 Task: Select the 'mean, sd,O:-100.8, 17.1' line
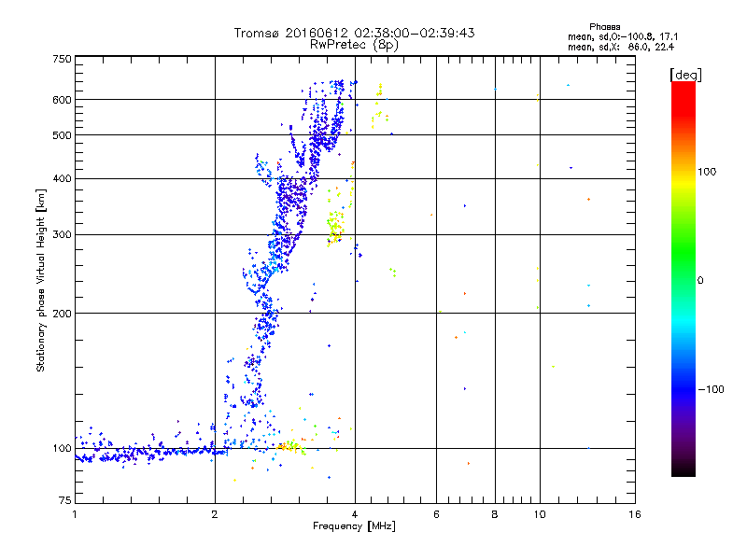pos(623,36)
